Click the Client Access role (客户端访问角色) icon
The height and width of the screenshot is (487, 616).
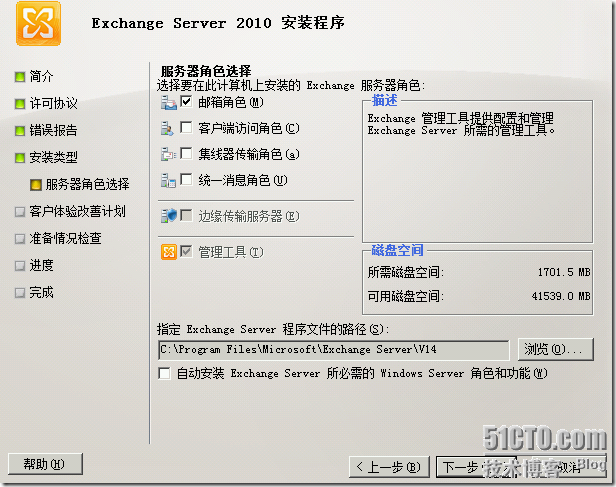[167, 128]
